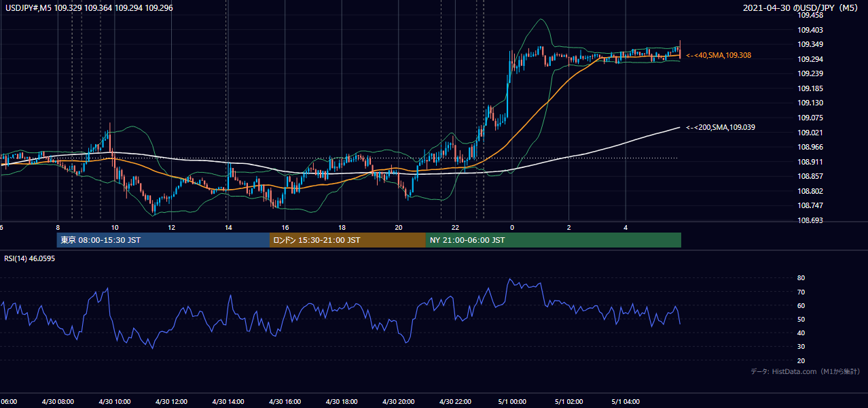Click bottom time label 4/30 18:00
The height and width of the screenshot is (408, 868).
pyautogui.click(x=342, y=402)
